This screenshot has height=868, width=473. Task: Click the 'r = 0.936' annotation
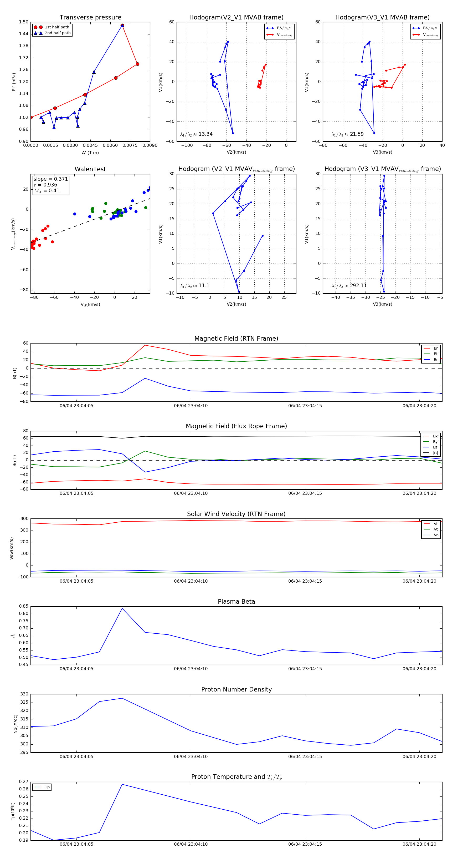(45, 185)
